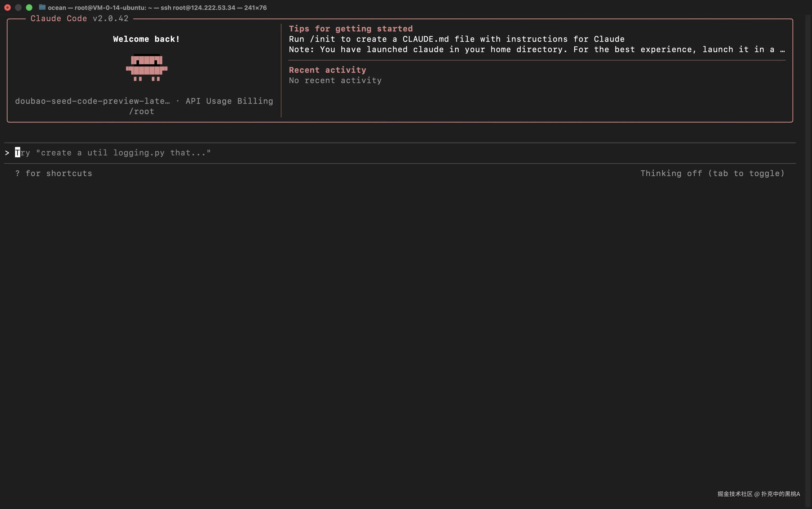Click the Welcome back! greeting text
Image resolution: width=812 pixels, height=509 pixels.
(x=146, y=39)
